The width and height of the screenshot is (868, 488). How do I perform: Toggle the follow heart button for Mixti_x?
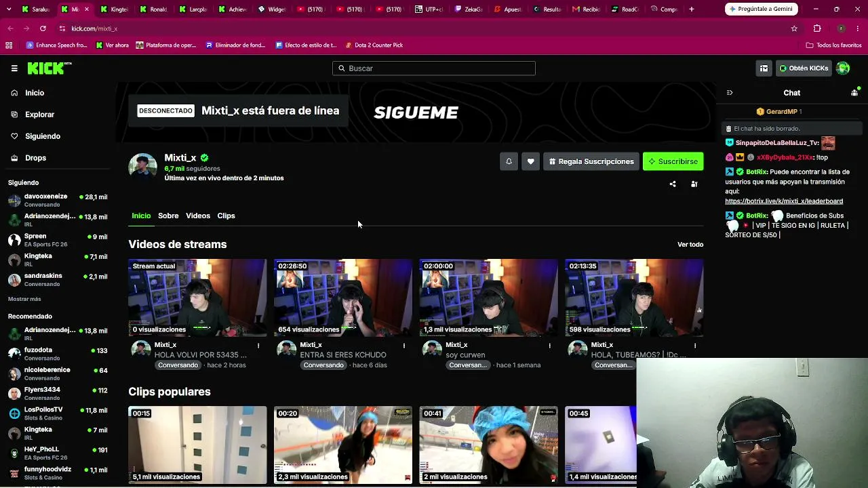[530, 161]
